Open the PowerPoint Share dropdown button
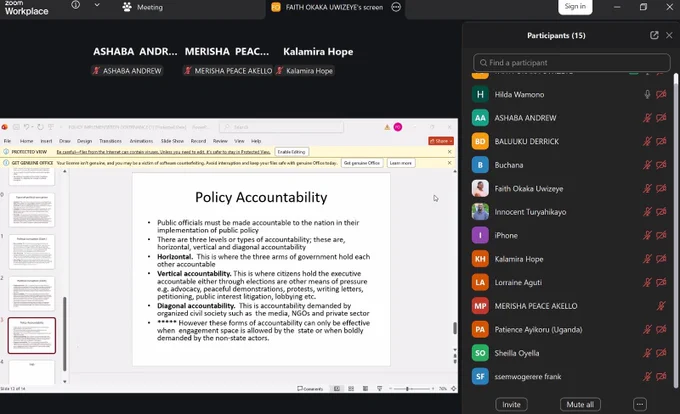The height and width of the screenshot is (414, 680). coord(441,141)
